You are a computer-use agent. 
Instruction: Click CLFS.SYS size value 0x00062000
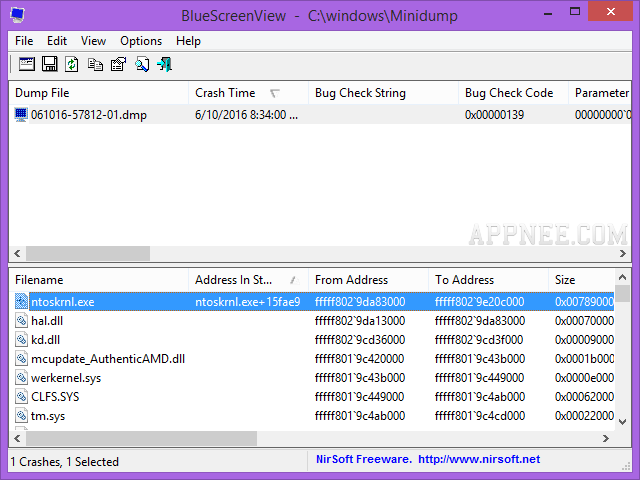pyautogui.click(x=584, y=397)
